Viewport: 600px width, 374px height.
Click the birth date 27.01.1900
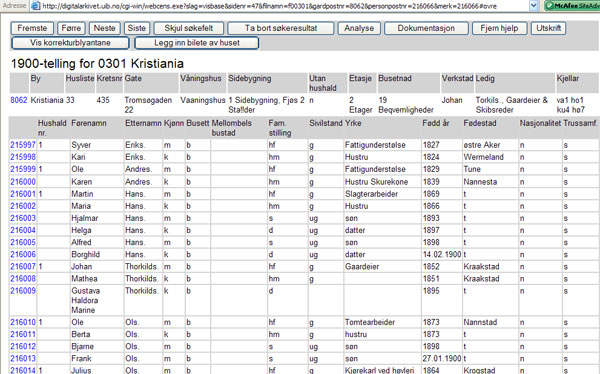442,359
